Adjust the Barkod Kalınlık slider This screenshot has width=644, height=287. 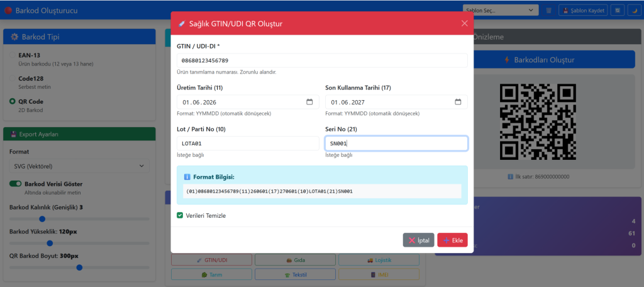[79, 219]
